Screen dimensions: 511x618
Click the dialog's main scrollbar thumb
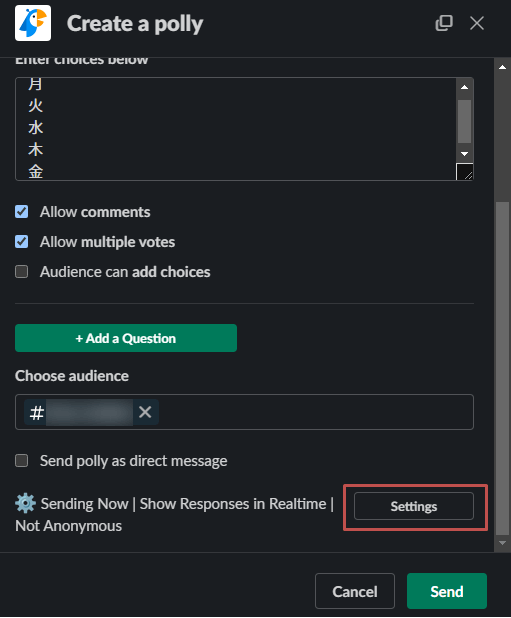click(502, 369)
